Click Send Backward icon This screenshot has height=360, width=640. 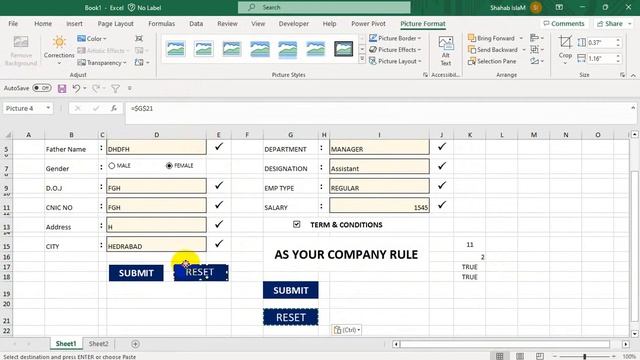[x=472, y=49]
